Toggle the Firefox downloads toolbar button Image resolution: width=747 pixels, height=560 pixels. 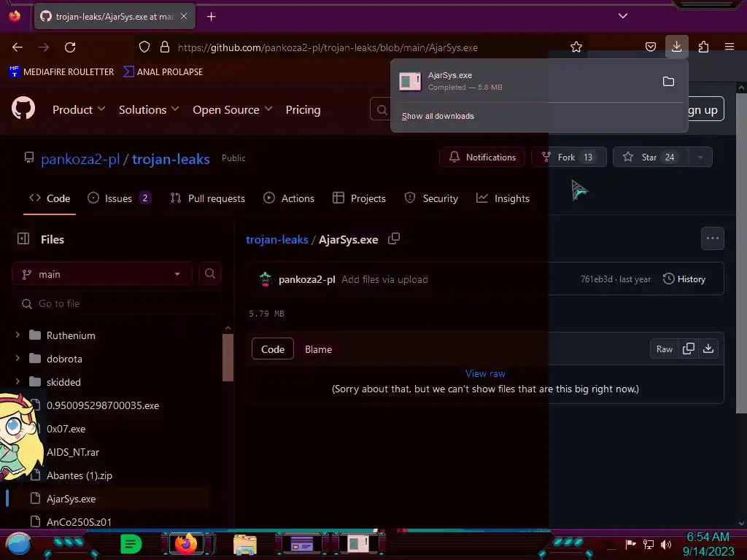676,47
